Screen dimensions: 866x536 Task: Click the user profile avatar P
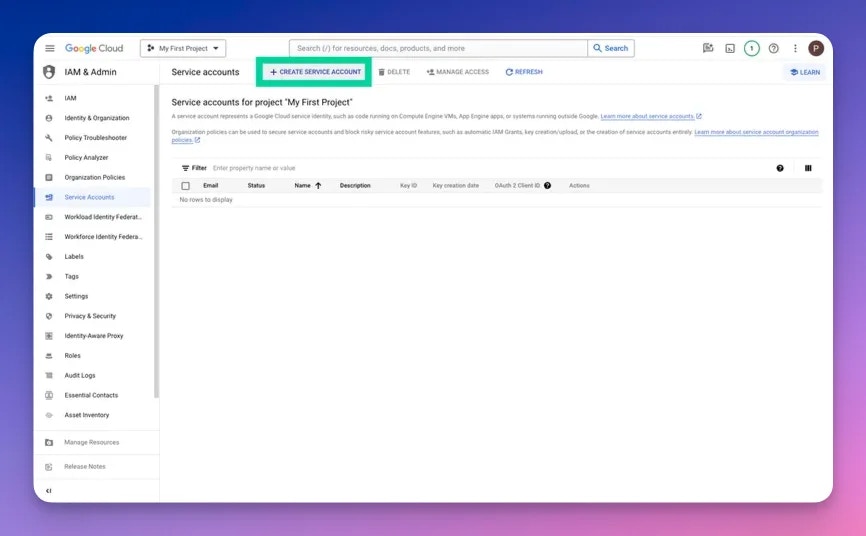click(x=816, y=49)
